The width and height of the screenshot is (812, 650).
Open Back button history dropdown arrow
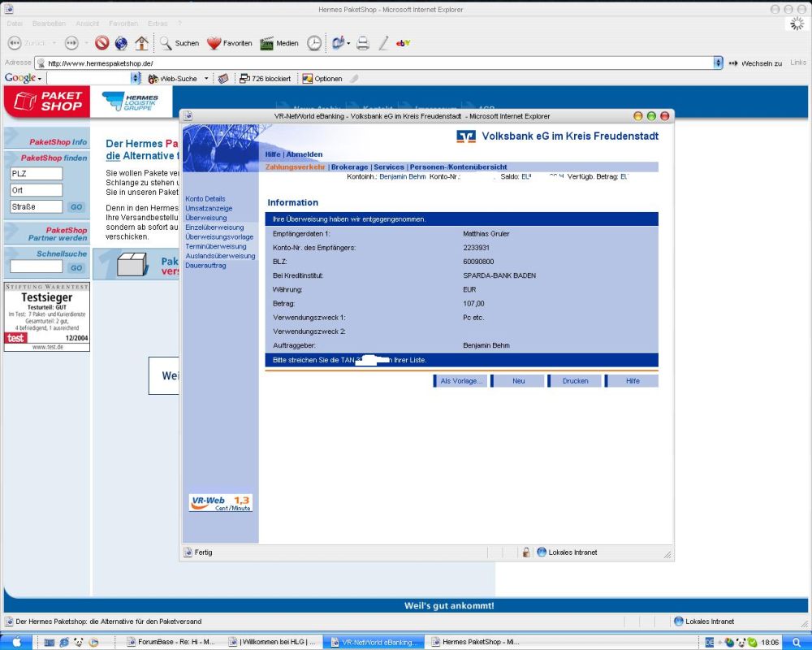click(54, 43)
